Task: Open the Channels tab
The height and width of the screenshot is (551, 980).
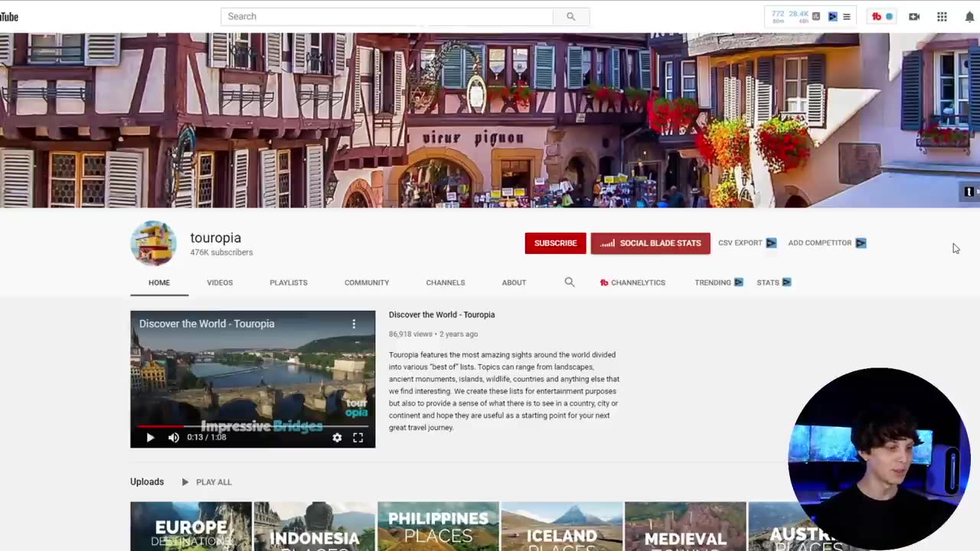Action: tap(446, 282)
